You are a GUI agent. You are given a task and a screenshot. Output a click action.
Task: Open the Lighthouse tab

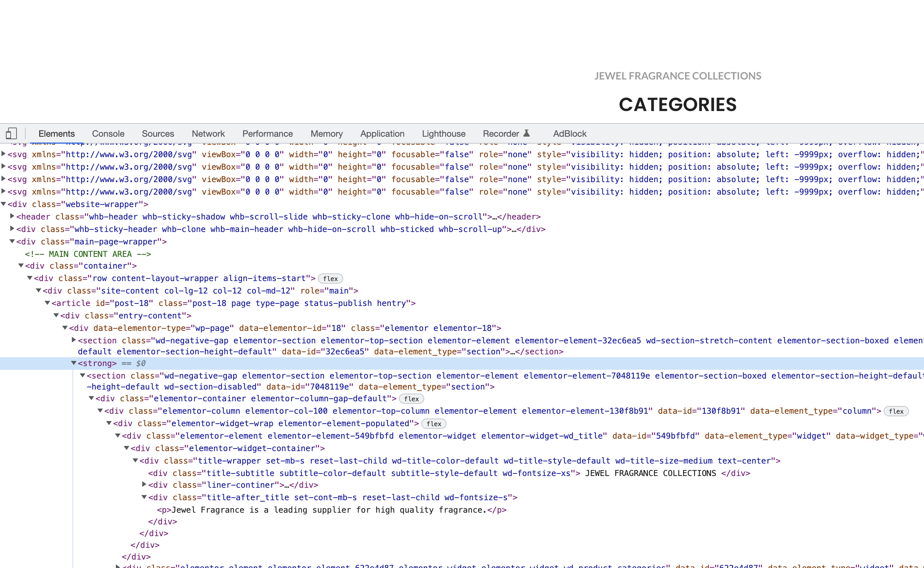[443, 133]
